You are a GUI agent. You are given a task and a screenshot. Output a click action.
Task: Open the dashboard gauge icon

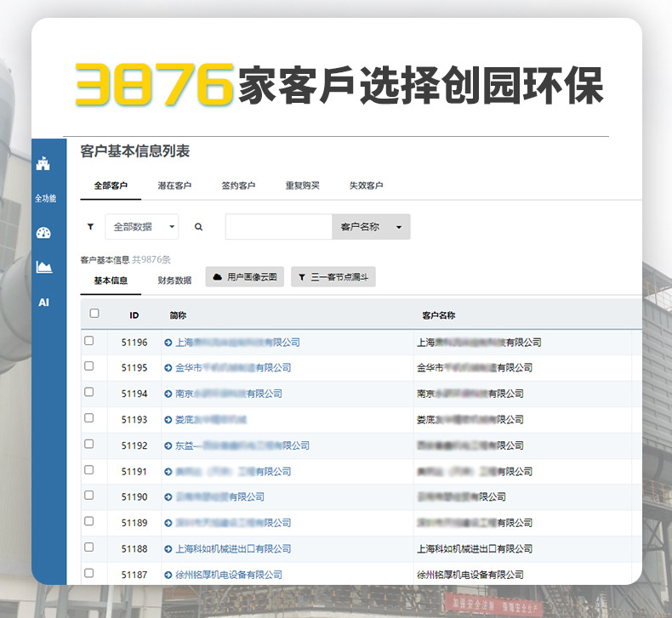[x=43, y=233]
